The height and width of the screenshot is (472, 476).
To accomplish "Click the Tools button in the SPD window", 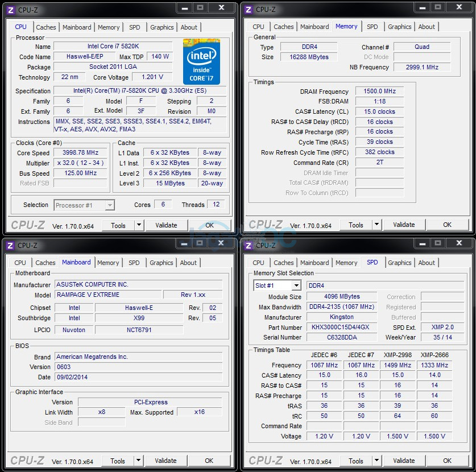I will tap(356, 461).
